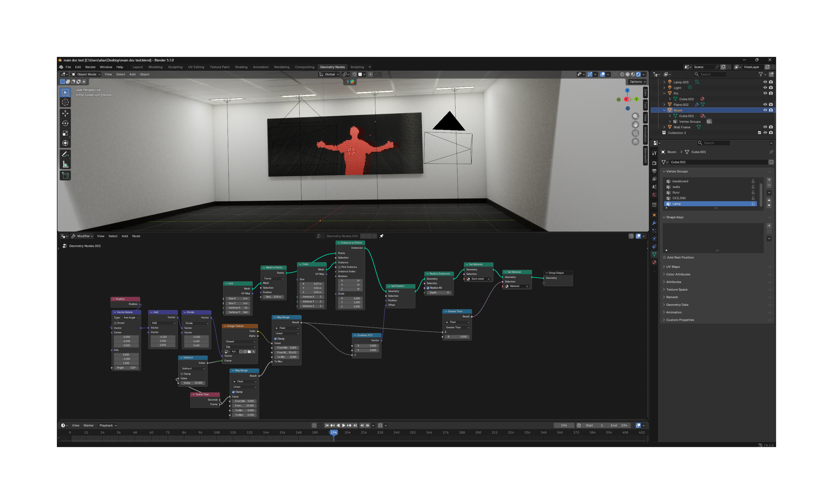Screen dimensions: 833x504
Task: Toggle Invert checkbox in Vector Rotate node
Action: coord(115,323)
